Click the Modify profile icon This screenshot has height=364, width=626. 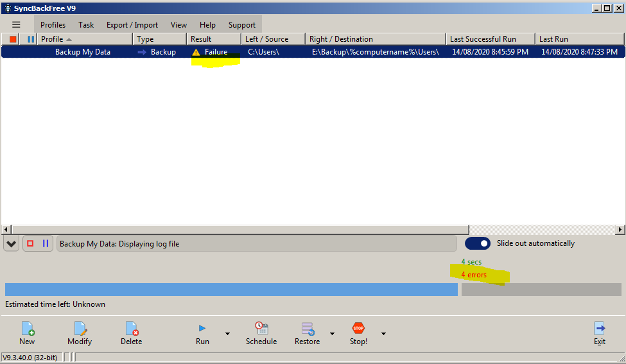coord(80,329)
